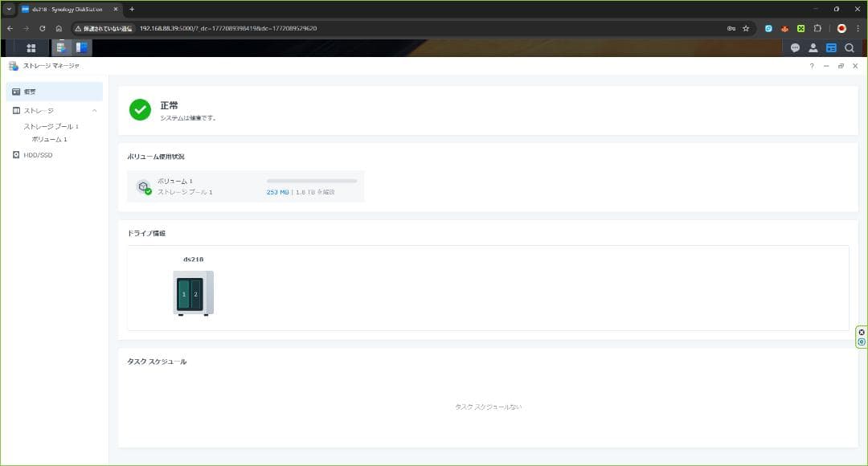Viewport: 868px width, 466px height.
Task: Open the Chrome profile avatar
Action: point(841,28)
